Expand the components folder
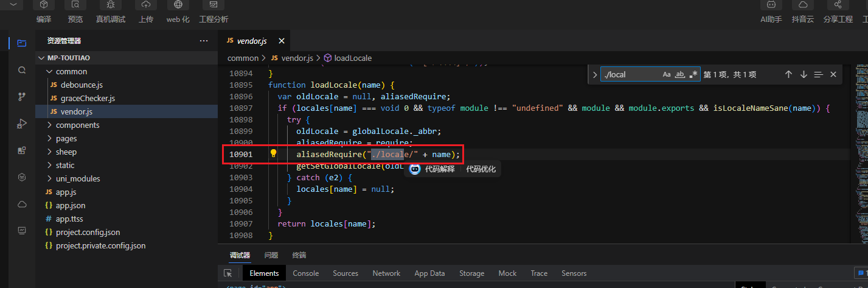 coord(77,125)
